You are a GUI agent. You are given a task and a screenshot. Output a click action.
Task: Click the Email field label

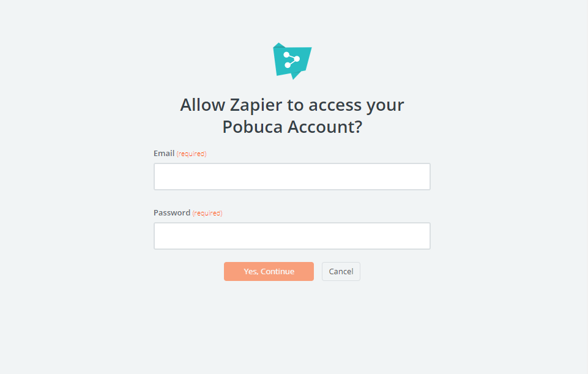[x=164, y=153]
